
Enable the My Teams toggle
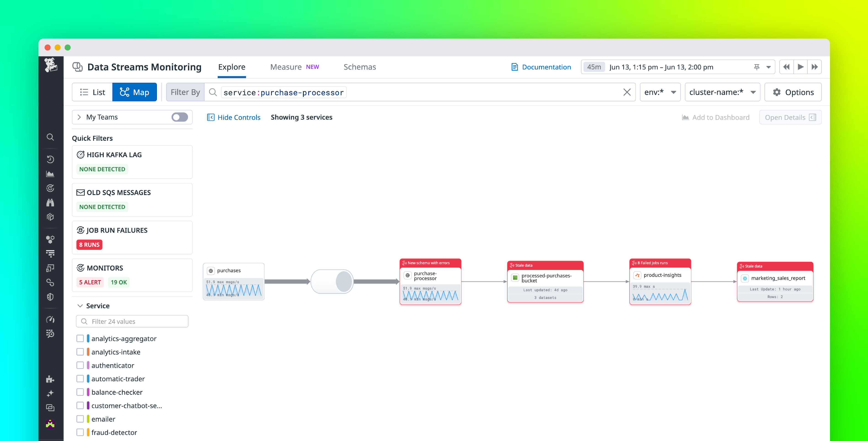coord(179,117)
